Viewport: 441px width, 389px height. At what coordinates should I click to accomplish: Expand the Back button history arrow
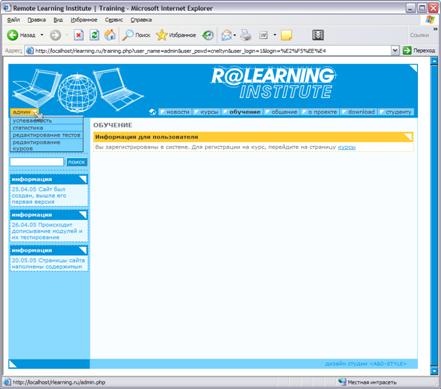[x=42, y=35]
